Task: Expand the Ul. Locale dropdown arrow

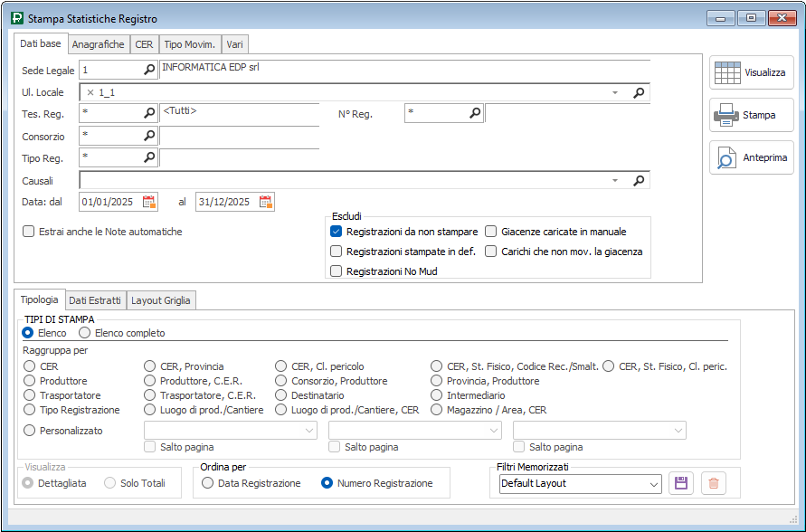Action: click(615, 92)
